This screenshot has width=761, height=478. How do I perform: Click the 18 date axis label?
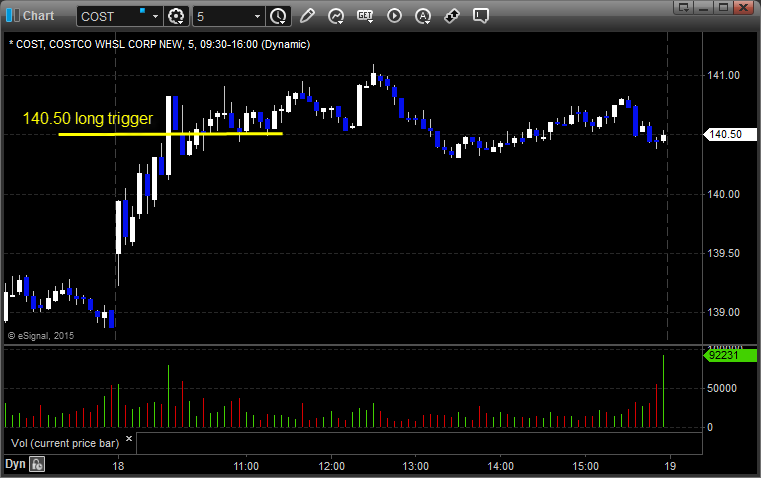118,466
